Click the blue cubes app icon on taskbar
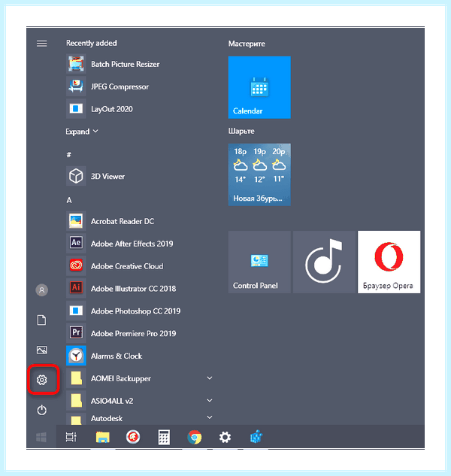 click(x=256, y=437)
